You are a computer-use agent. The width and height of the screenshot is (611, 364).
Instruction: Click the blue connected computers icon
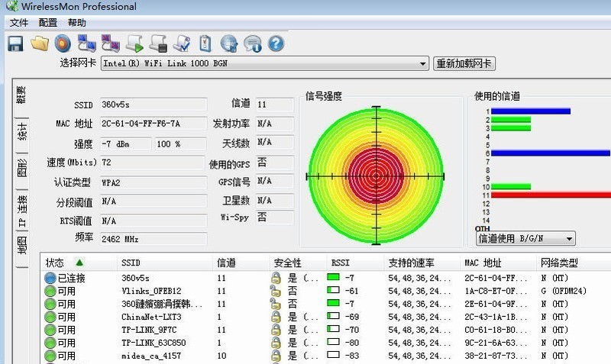pos(86,43)
